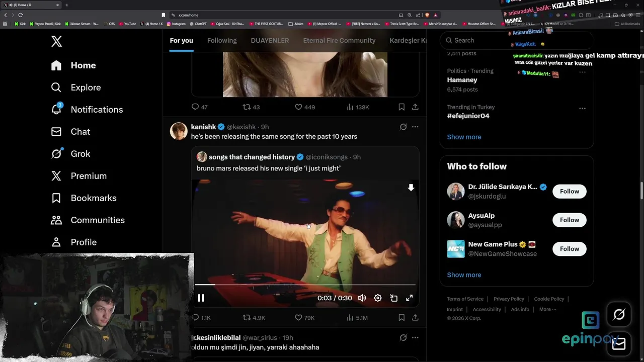The image size is (644, 362).
Task: Open the Kardeşler tab
Action: tap(408, 40)
